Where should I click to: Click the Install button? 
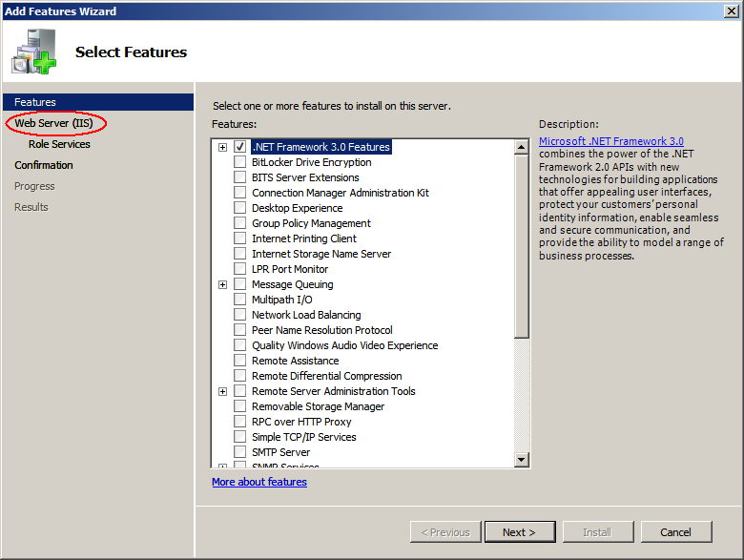point(598,532)
